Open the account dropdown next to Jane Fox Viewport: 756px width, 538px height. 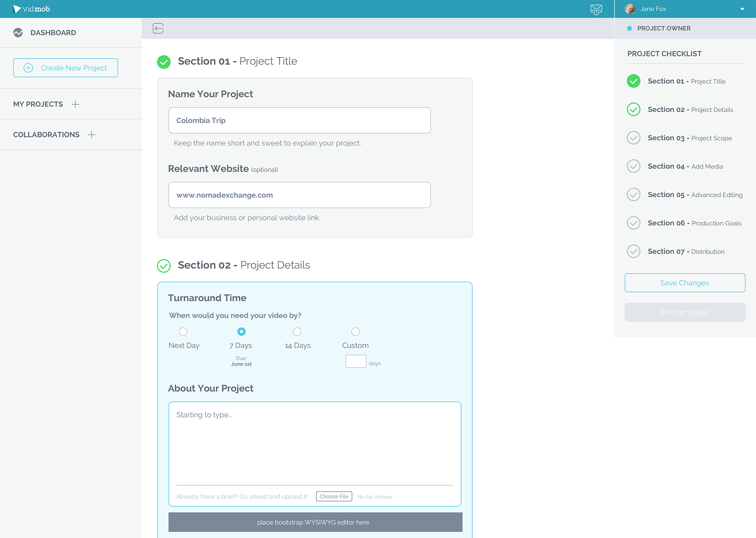pos(741,8)
